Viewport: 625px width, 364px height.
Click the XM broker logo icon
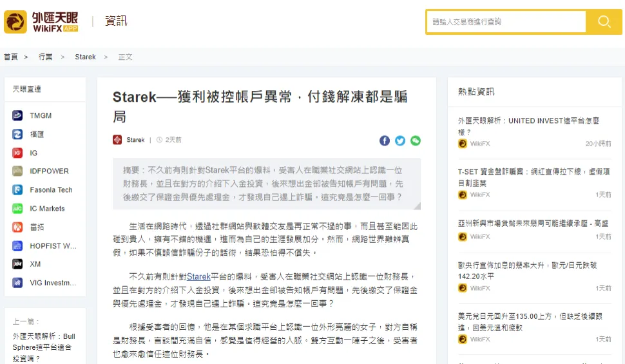click(x=17, y=264)
